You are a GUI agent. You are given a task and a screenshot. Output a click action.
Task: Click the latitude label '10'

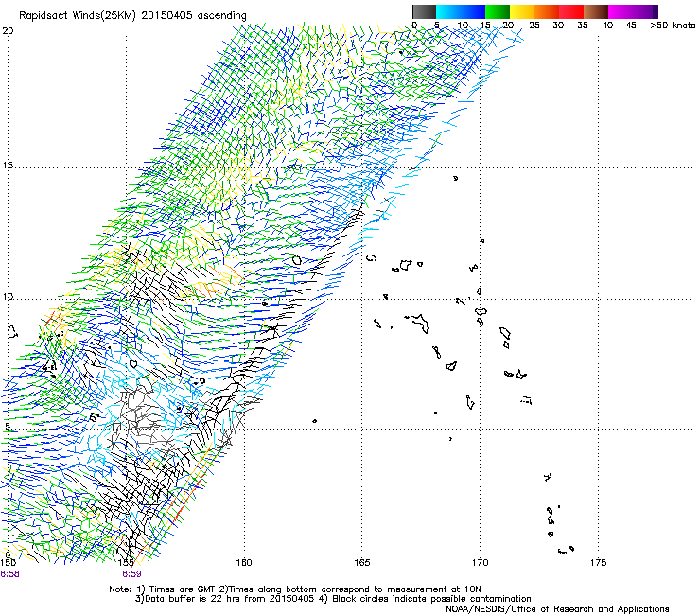[8, 296]
